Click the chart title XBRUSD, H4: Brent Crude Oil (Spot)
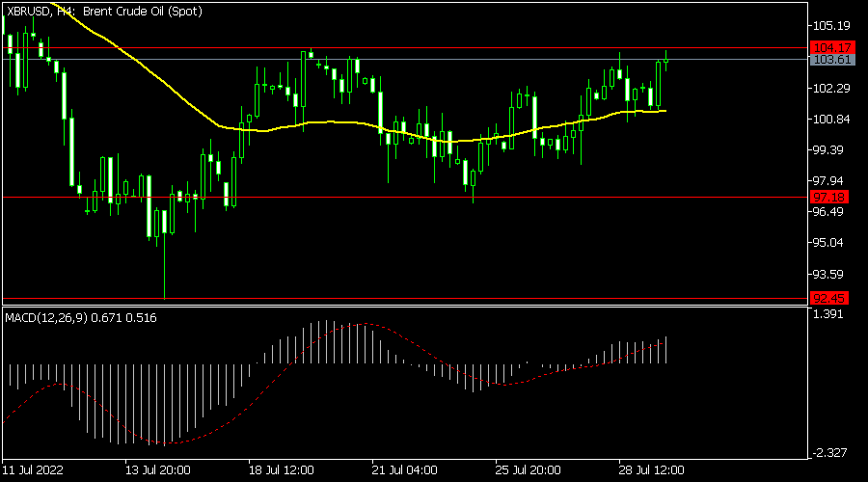Viewport: 868px width, 482px height. tap(104, 11)
